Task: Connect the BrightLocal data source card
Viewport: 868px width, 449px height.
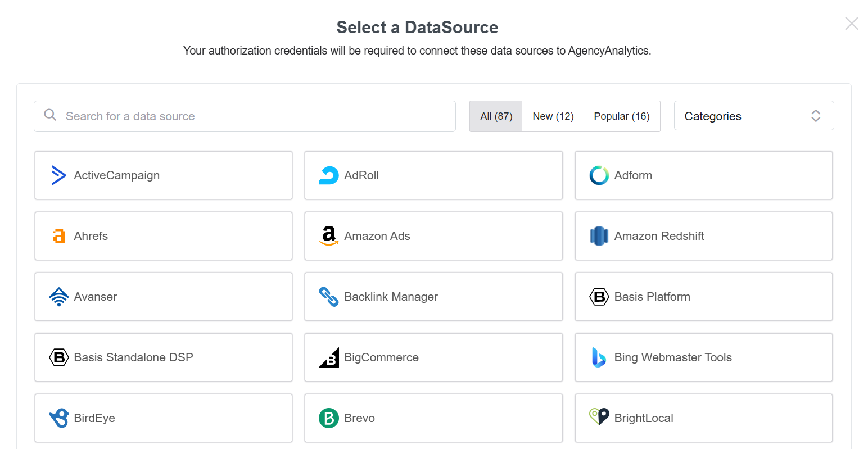Action: tap(704, 418)
